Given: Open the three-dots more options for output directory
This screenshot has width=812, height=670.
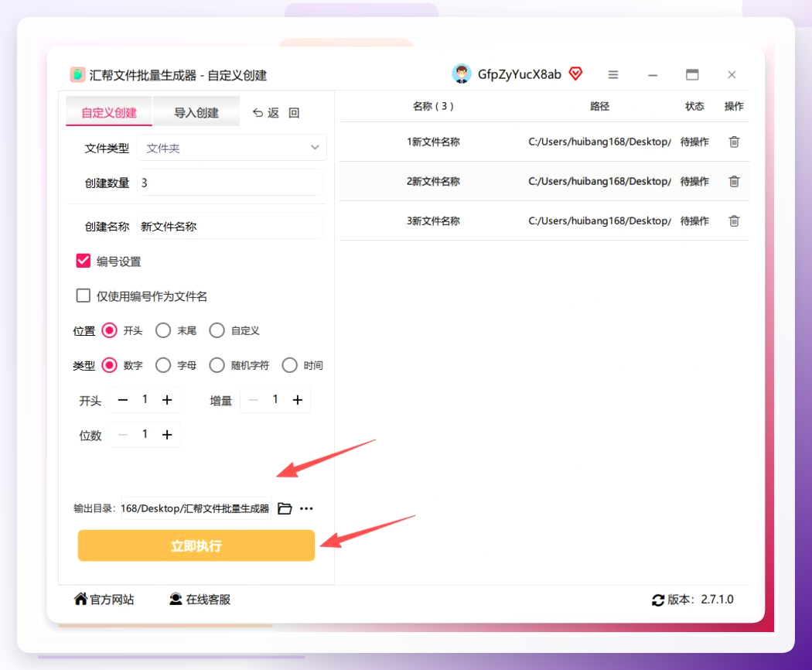Looking at the screenshot, I should tap(306, 508).
